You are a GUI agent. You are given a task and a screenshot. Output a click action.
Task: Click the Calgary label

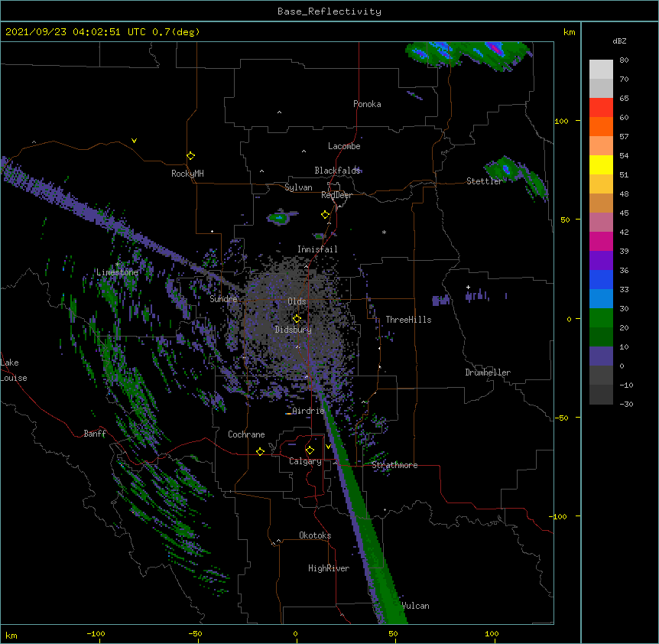305,461
